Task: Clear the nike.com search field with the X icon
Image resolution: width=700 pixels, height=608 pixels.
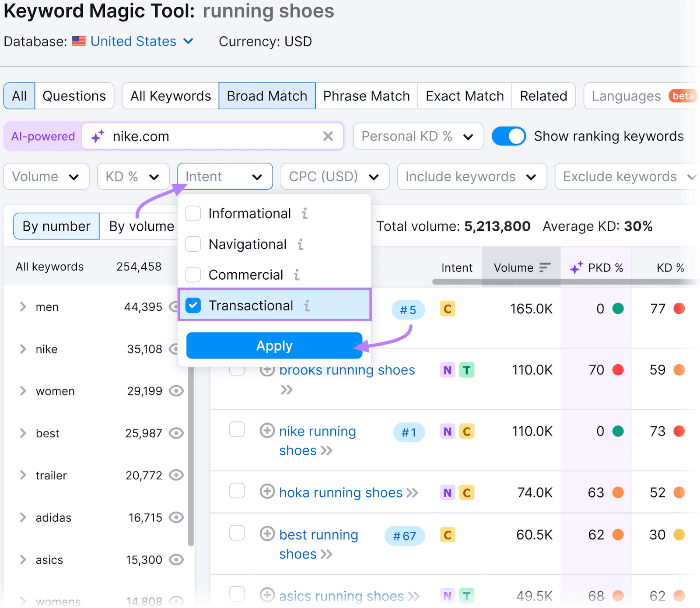Action: point(328,136)
